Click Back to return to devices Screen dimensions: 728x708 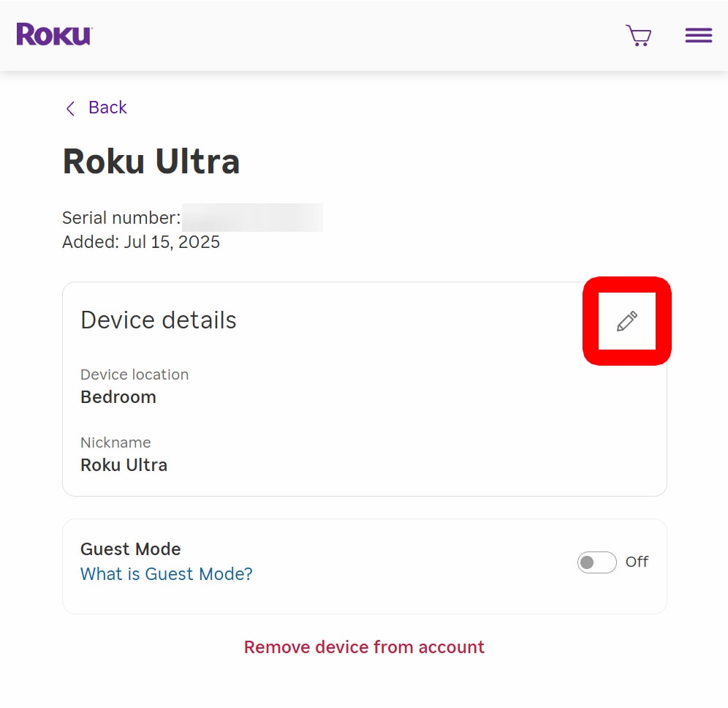(x=107, y=108)
